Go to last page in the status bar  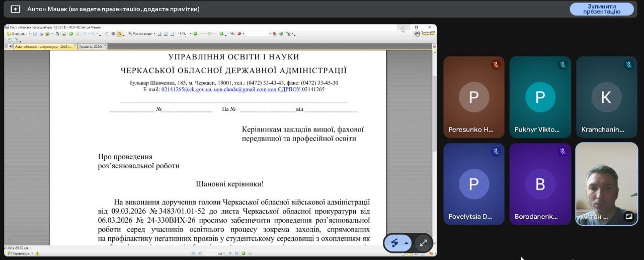(x=236, y=253)
